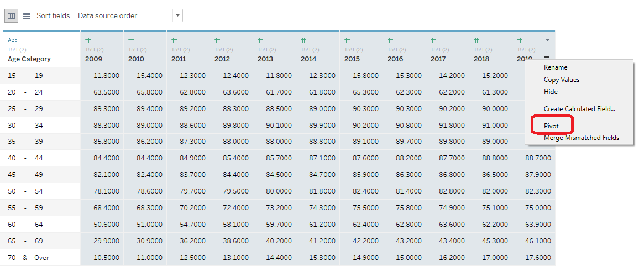Select Pivot from the context menu
Screen dimensions: 644x271
tap(551, 126)
